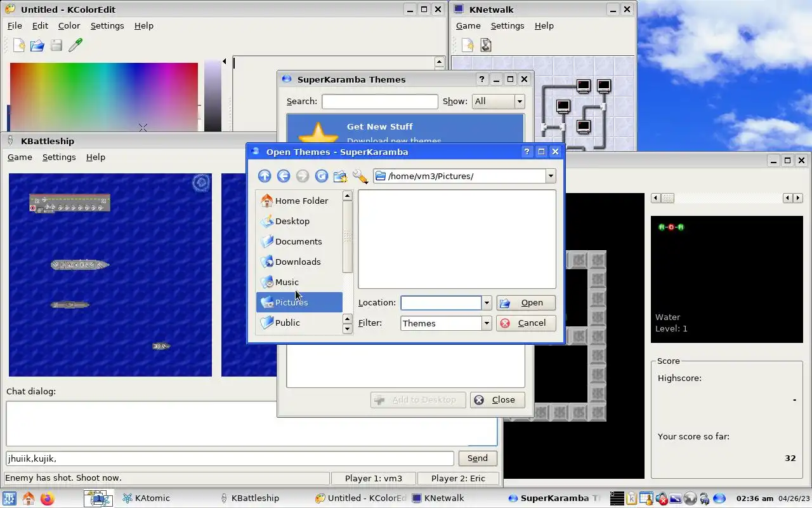The image size is (812, 508).
Task: Expand the Location combo box arrow
Action: pyautogui.click(x=487, y=303)
